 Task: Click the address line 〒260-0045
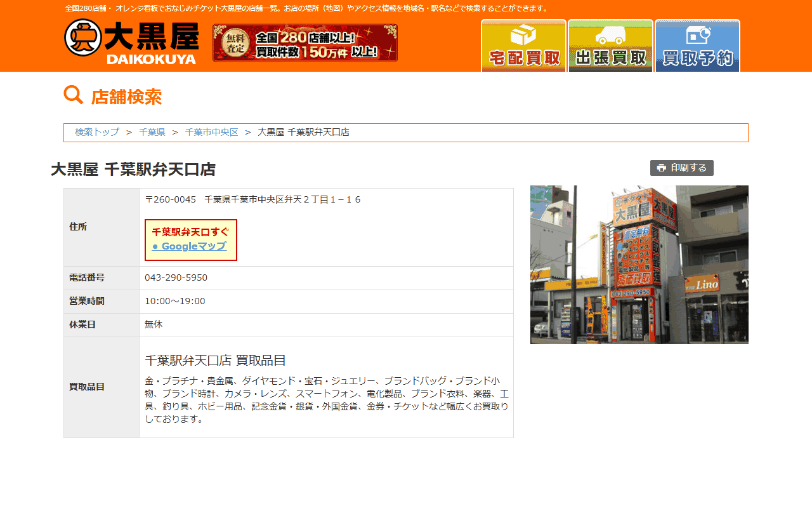click(252, 199)
